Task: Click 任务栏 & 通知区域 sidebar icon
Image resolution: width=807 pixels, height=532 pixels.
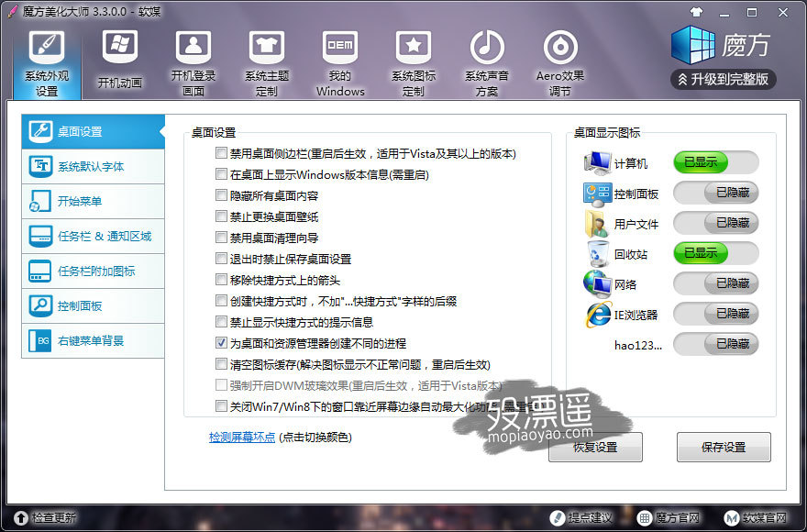Action: [x=40, y=237]
